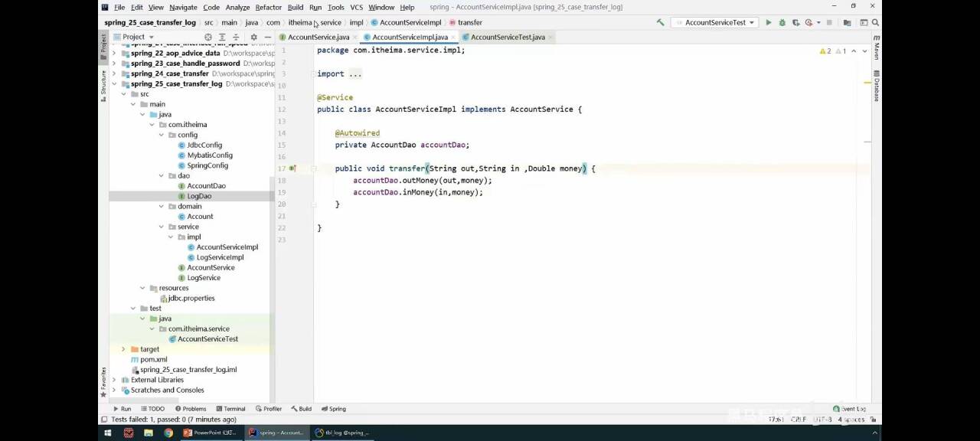This screenshot has width=980, height=441.
Task: Open the dropdown arrow beside the profiler icon
Action: 818,23
